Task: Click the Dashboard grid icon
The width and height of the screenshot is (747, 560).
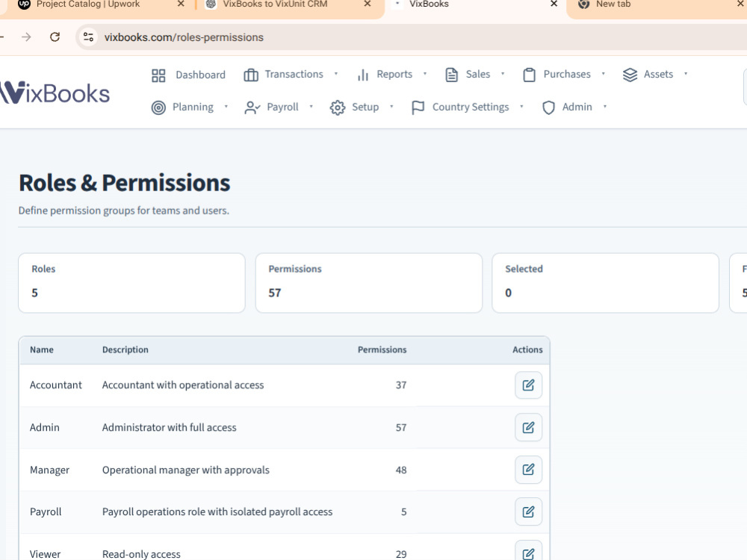Action: 158,75
